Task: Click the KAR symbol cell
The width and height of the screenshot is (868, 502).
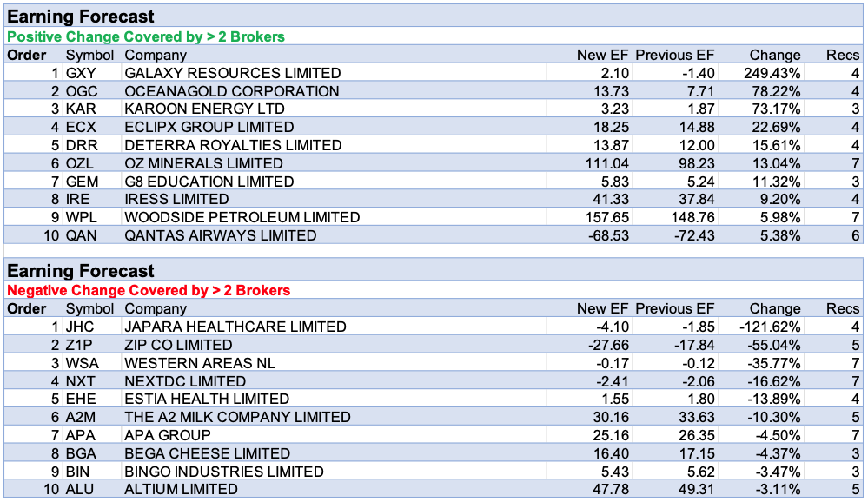Action: (81, 109)
